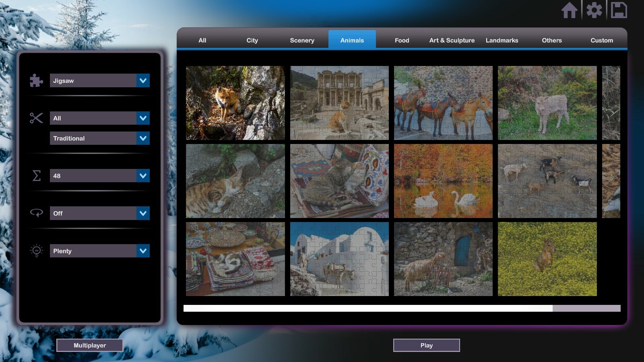Click the sigma piece-count icon
Screen dimensions: 644x362
pyautogui.click(x=36, y=175)
